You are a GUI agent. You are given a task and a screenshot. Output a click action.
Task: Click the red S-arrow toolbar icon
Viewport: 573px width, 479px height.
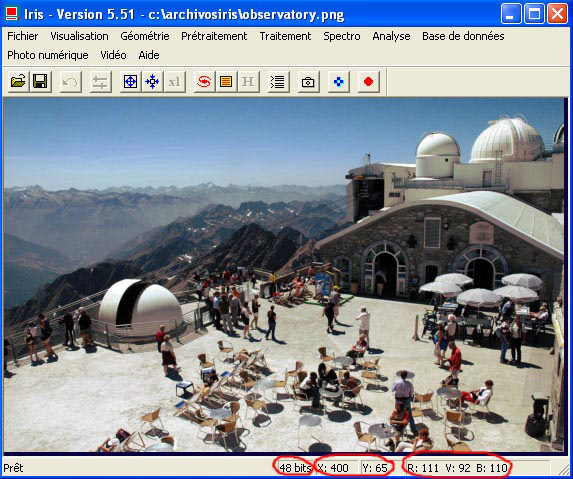[x=204, y=81]
